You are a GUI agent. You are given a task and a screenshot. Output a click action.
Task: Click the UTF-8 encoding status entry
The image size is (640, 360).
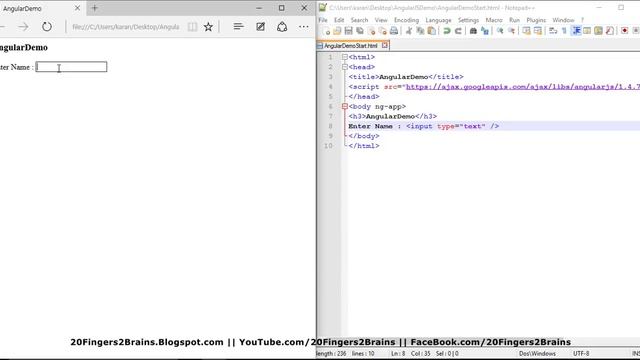(x=581, y=353)
